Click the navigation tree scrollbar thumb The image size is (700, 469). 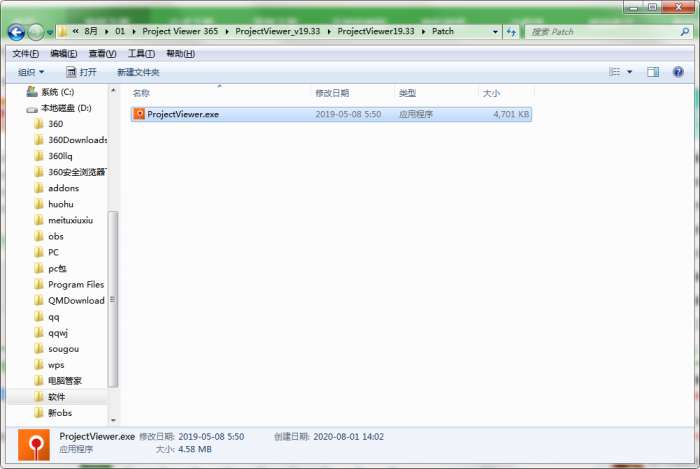113,299
